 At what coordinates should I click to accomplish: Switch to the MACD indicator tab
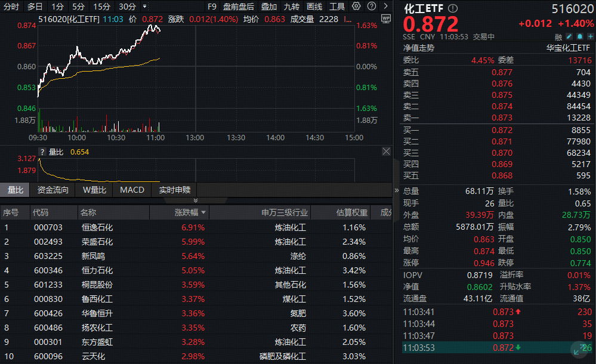[131, 190]
